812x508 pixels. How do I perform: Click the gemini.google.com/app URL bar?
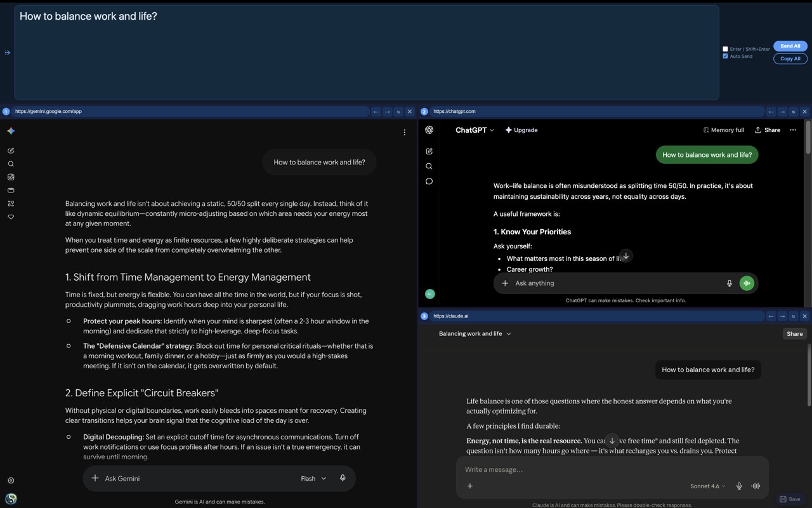190,112
